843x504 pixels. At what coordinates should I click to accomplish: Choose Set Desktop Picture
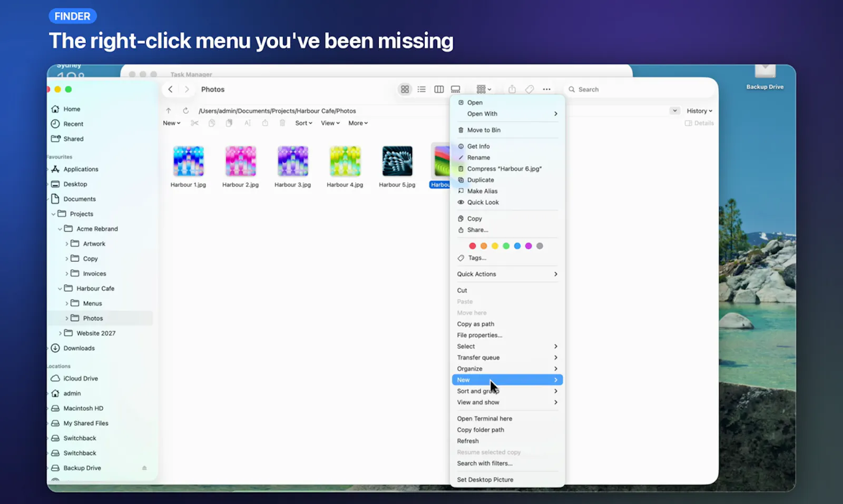click(507, 480)
